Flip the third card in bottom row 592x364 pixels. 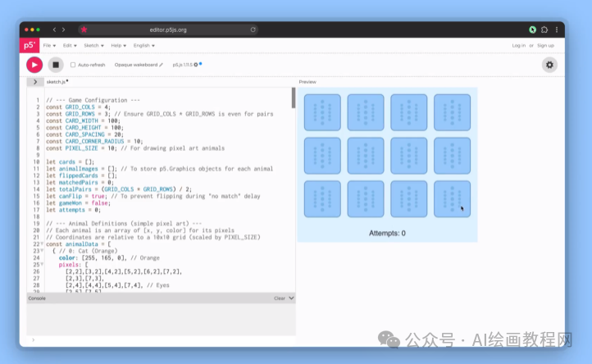point(409,199)
